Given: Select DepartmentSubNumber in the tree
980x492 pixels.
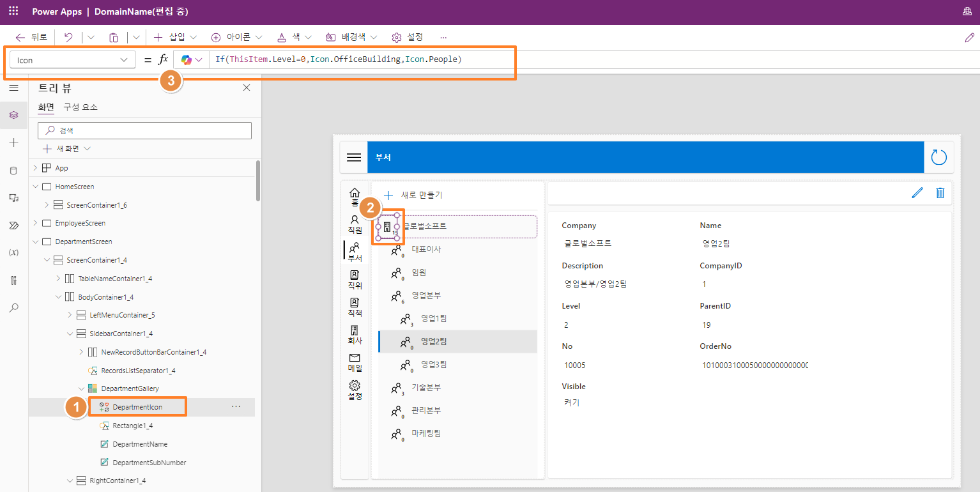Looking at the screenshot, I should click(149, 463).
